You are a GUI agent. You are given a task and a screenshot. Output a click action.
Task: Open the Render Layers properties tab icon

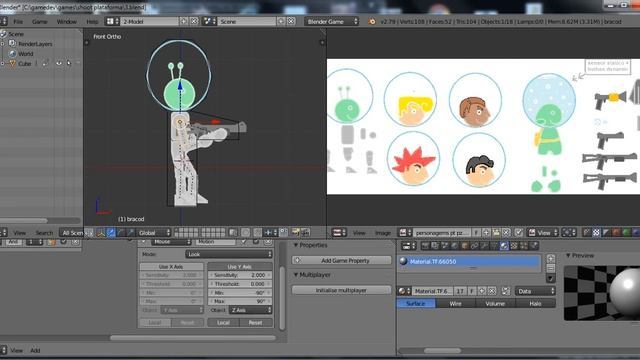(435, 246)
